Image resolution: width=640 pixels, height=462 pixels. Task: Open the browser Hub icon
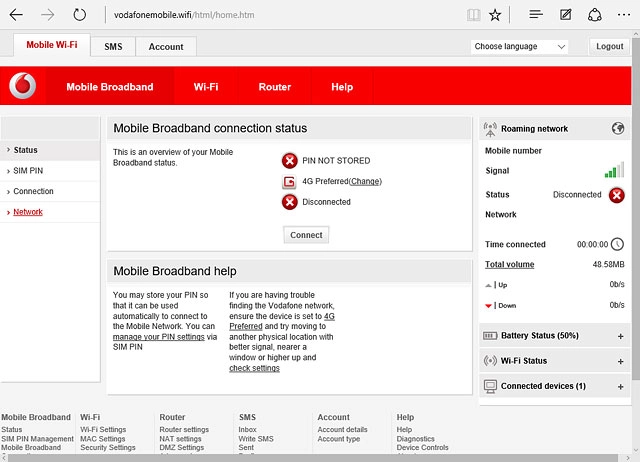537,15
